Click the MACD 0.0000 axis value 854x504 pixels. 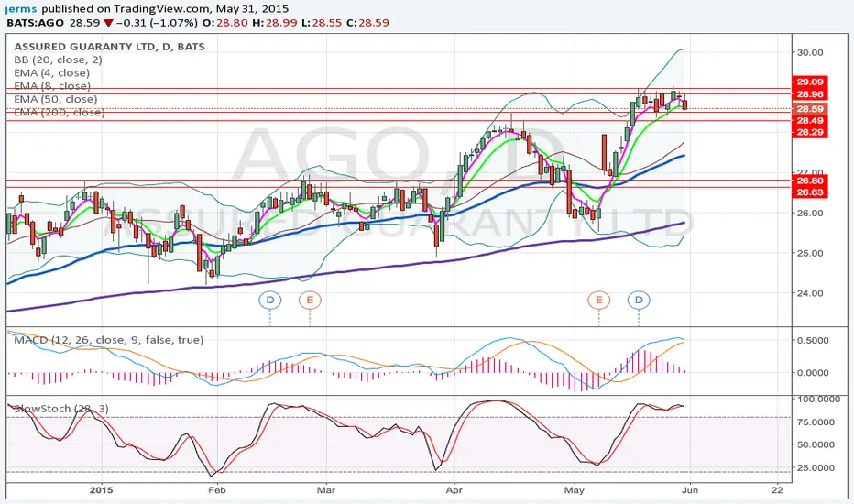pyautogui.click(x=813, y=373)
